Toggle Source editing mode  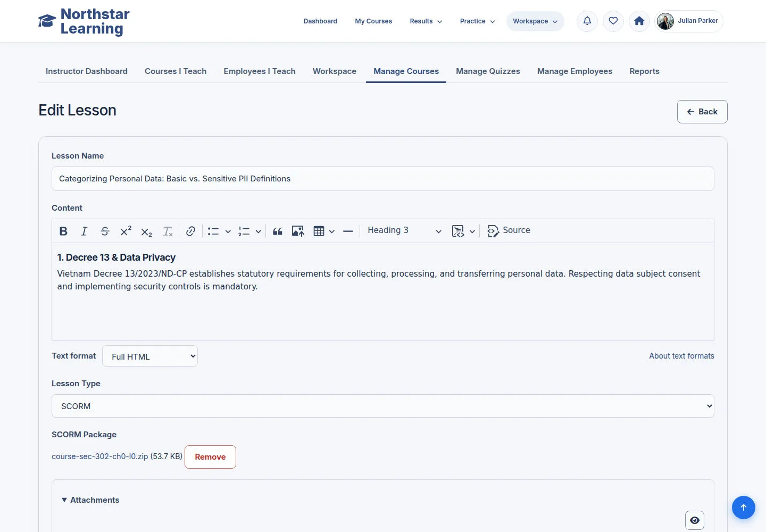coord(509,231)
